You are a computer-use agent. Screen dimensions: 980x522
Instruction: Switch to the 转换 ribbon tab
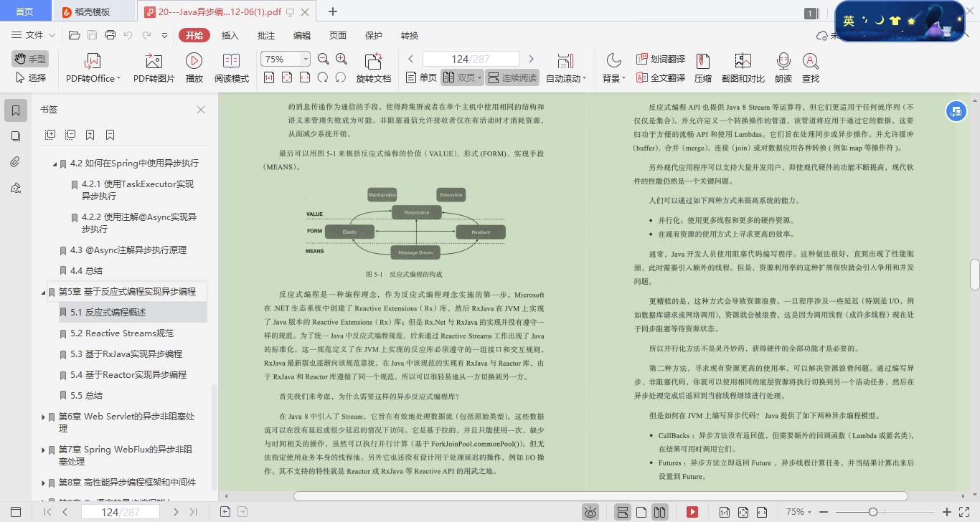coord(409,35)
